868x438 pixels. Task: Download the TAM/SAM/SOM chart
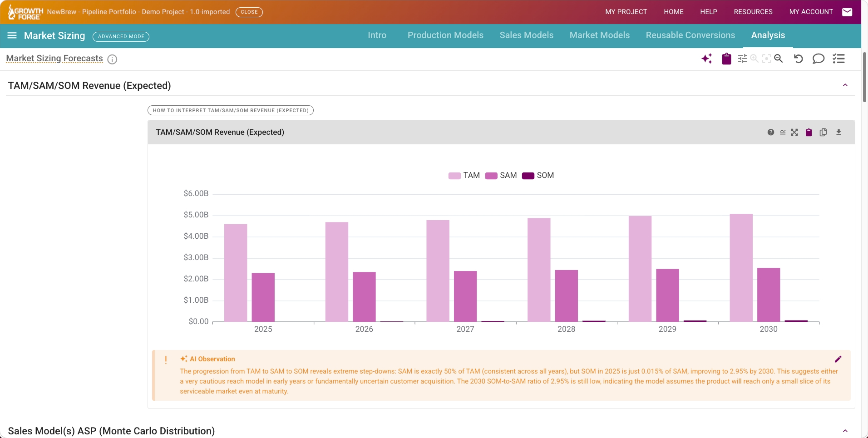(838, 132)
